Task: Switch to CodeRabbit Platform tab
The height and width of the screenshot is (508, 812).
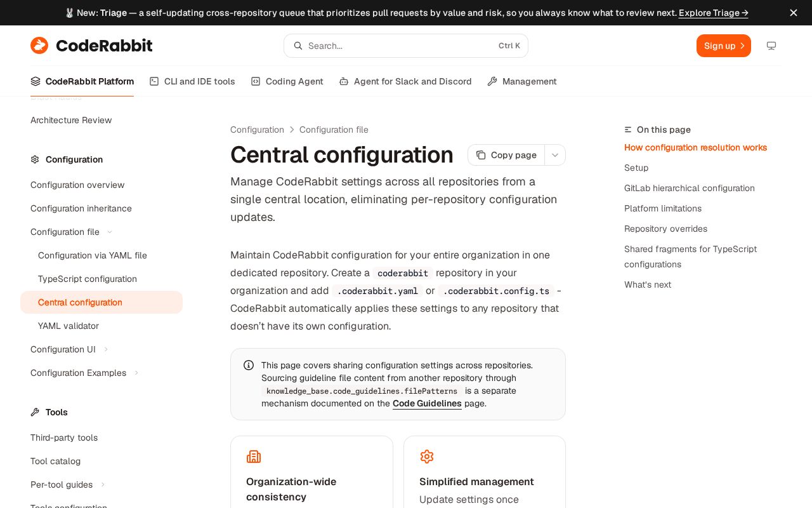Action: (x=82, y=81)
